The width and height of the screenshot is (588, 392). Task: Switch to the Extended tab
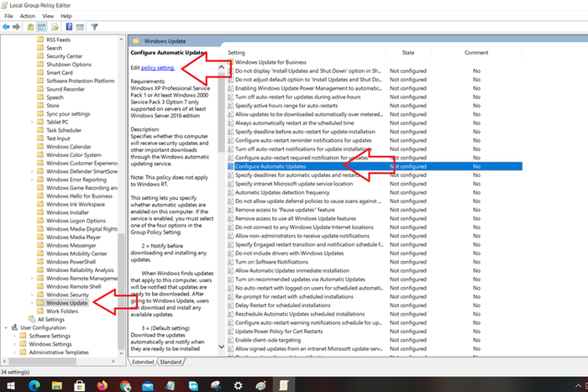click(x=143, y=362)
